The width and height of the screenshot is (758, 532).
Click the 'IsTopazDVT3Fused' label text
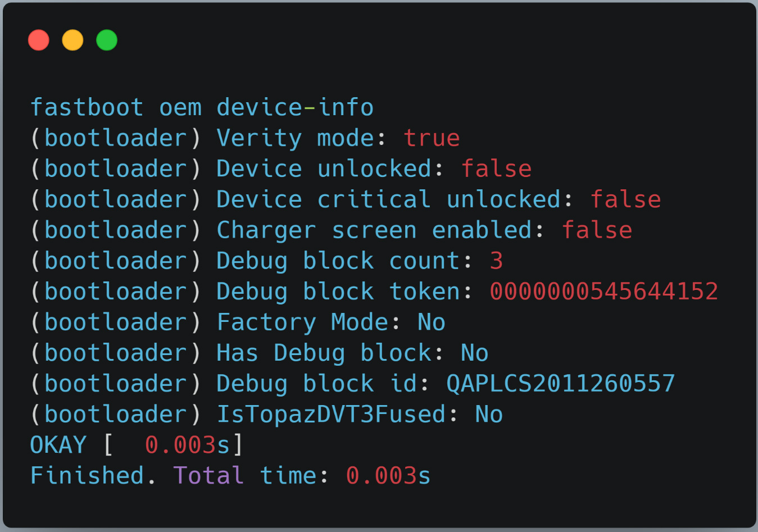331,415
